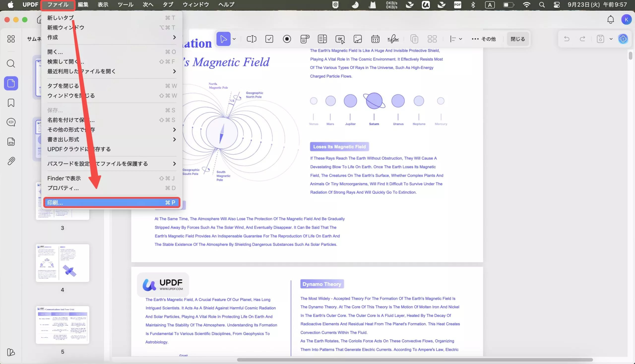This screenshot has height=364, width=635.
Task: Select the checkbox form field tool
Action: coord(269,39)
